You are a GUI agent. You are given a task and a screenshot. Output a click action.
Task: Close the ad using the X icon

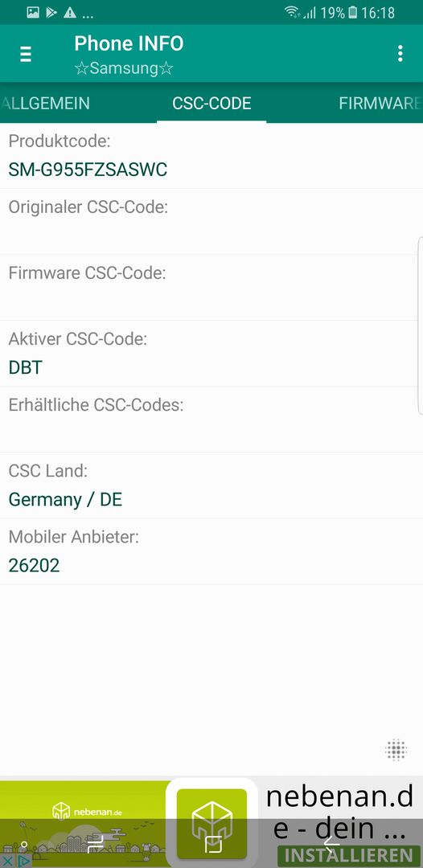7,861
